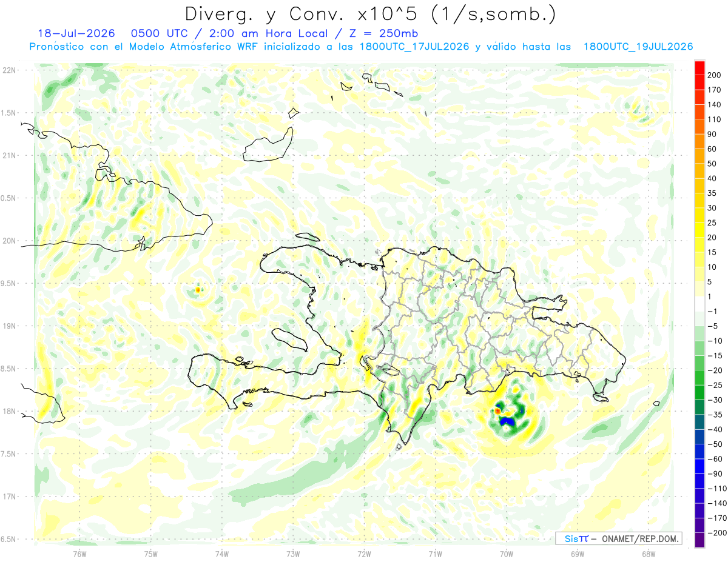
Task: Click the chart title 'Diverg. y Conv. x10^5'
Action: [303, 13]
